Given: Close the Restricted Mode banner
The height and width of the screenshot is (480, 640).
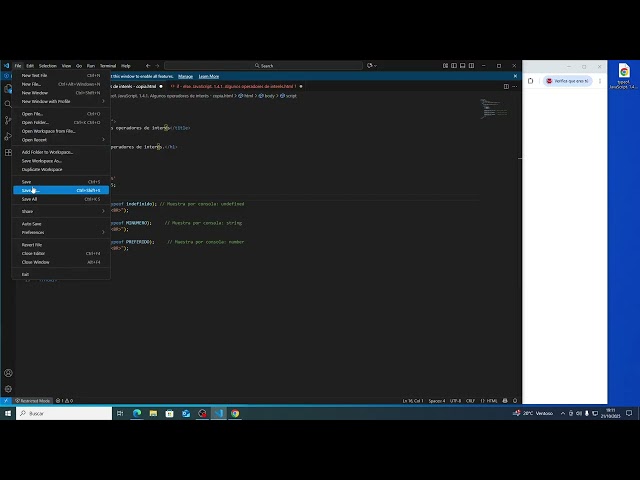Looking at the screenshot, I should pyautogui.click(x=515, y=76).
